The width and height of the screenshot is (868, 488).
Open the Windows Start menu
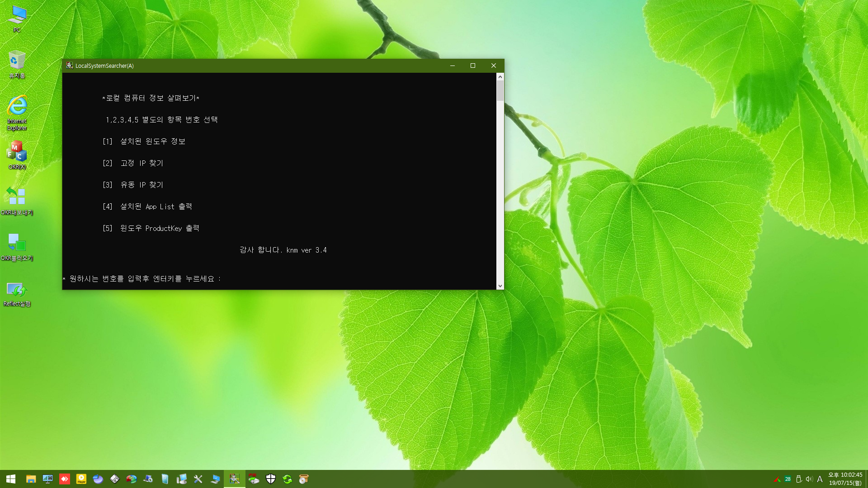(x=11, y=479)
